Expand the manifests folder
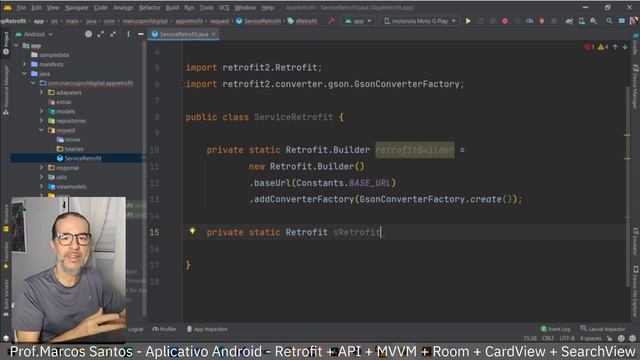Image resolution: width=640 pixels, height=360 pixels. 24,64
